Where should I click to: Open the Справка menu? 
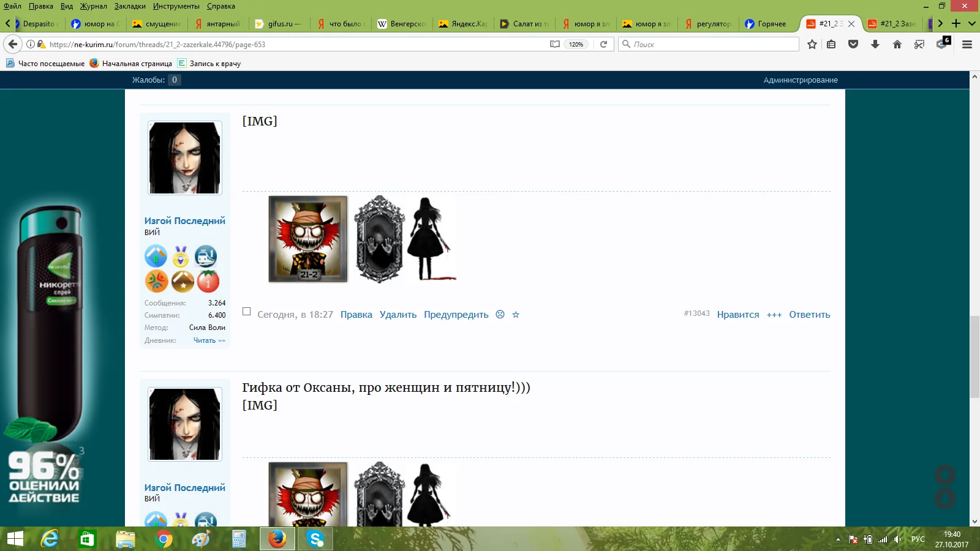[221, 6]
